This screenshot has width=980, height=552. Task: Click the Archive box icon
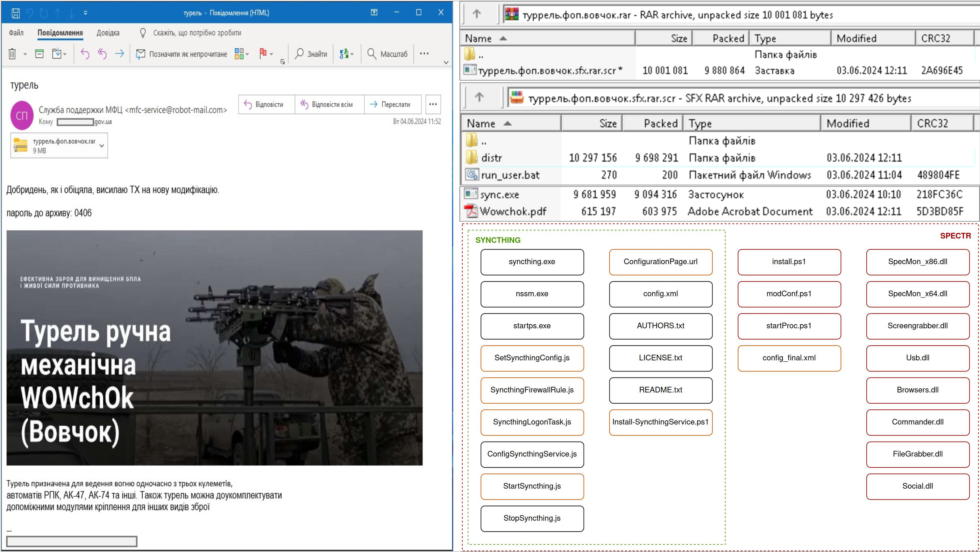39,54
